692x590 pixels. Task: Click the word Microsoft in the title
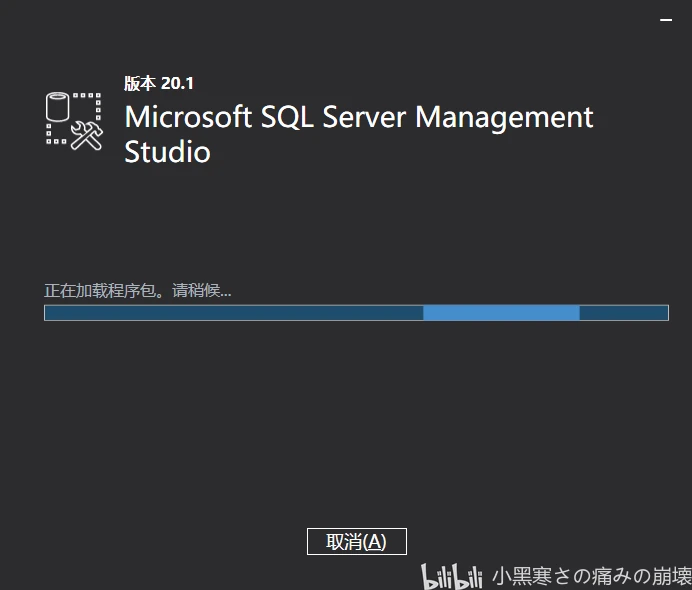click(188, 117)
